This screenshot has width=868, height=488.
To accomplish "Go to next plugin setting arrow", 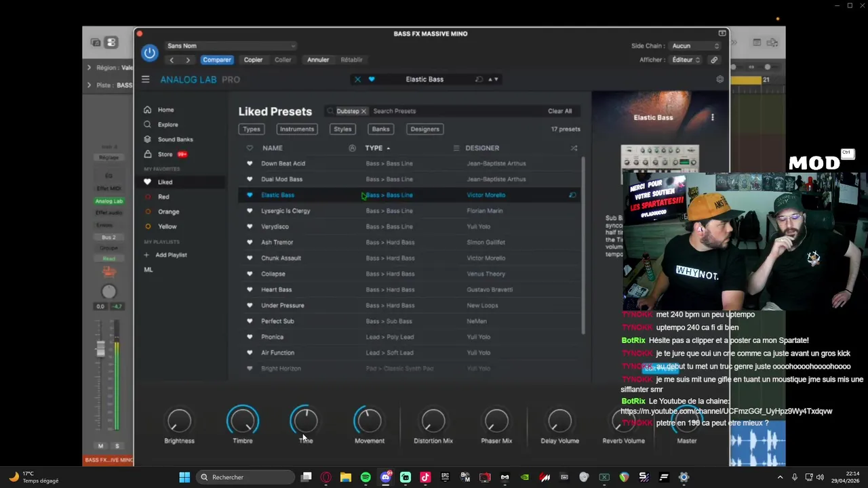I will pos(188,60).
